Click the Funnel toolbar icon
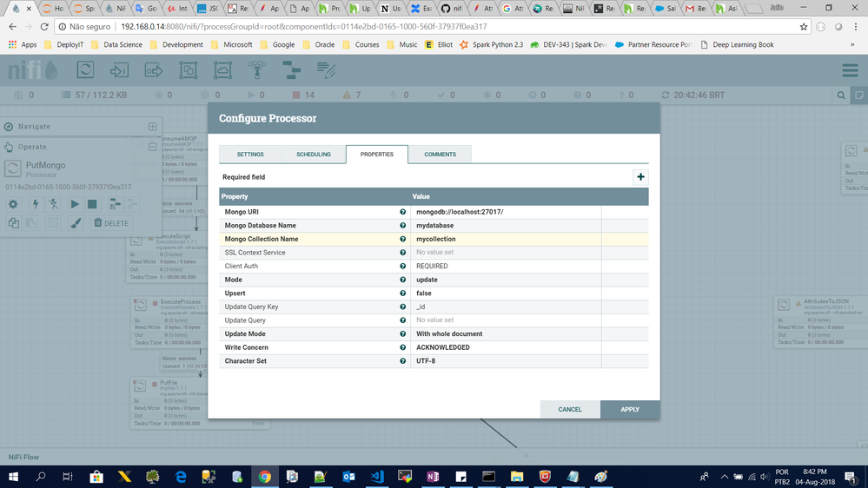Viewport: 868px width, 488px height. pos(257,70)
